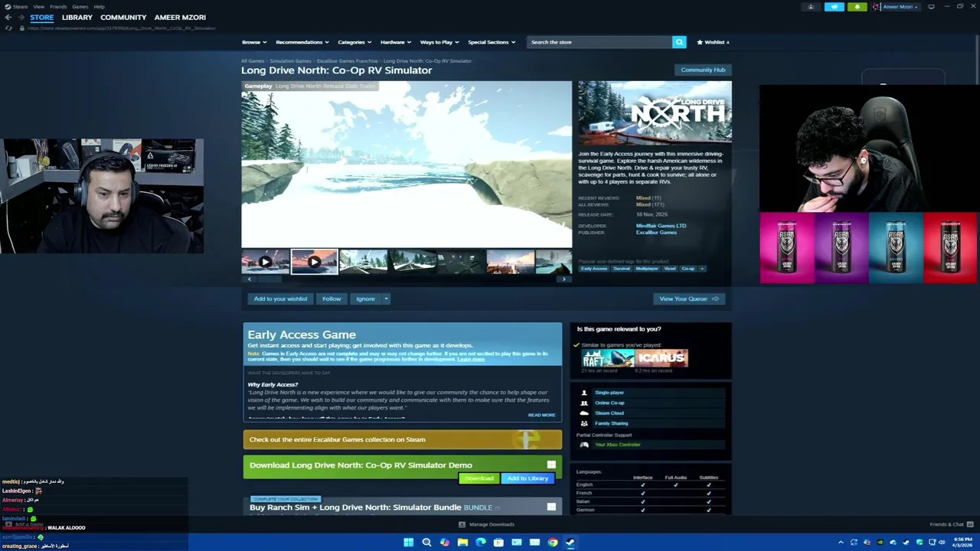This screenshot has width=980, height=551.
Task: Expand the Ways to Play dropdown
Action: point(439,42)
